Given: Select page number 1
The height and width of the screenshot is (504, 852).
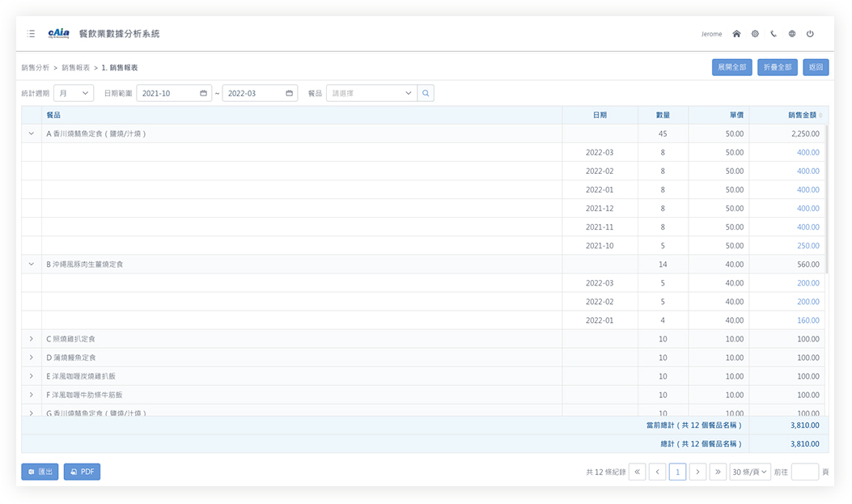Looking at the screenshot, I should (x=677, y=472).
